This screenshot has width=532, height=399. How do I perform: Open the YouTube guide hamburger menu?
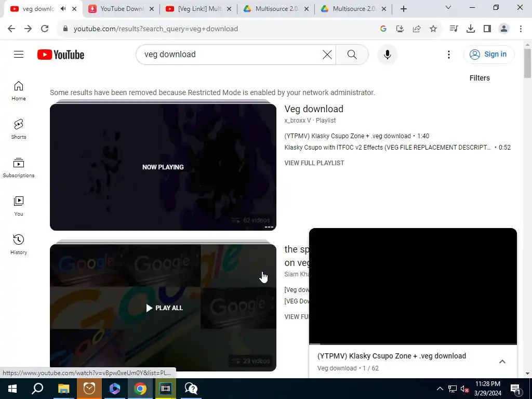19,54
